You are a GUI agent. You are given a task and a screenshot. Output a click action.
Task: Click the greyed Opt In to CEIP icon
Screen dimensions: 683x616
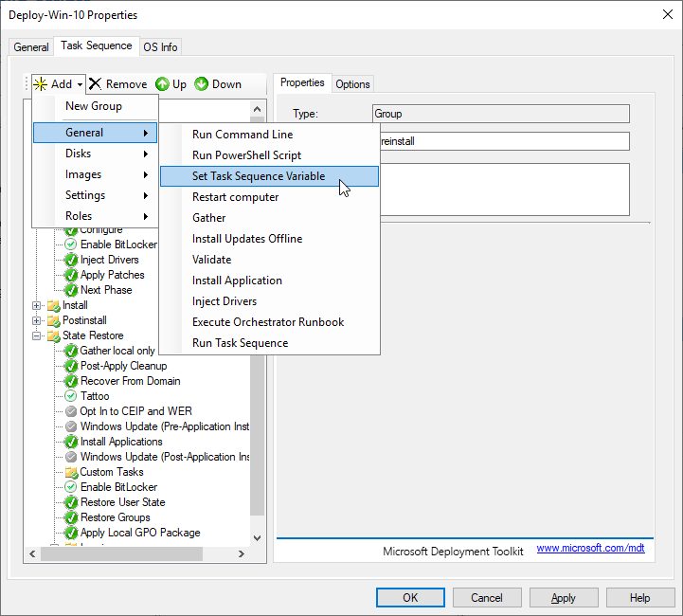71,411
